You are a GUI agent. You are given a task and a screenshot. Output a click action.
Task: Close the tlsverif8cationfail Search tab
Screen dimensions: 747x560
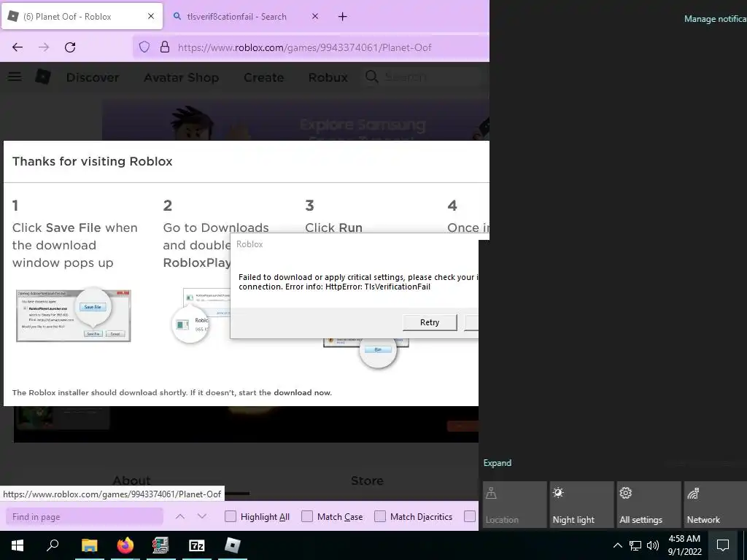[x=315, y=16]
